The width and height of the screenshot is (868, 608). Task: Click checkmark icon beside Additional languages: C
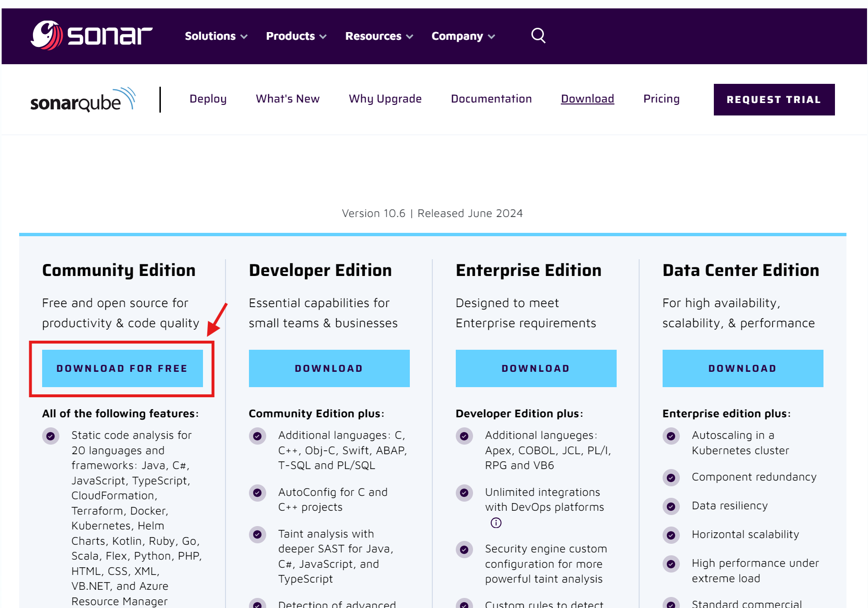258,436
